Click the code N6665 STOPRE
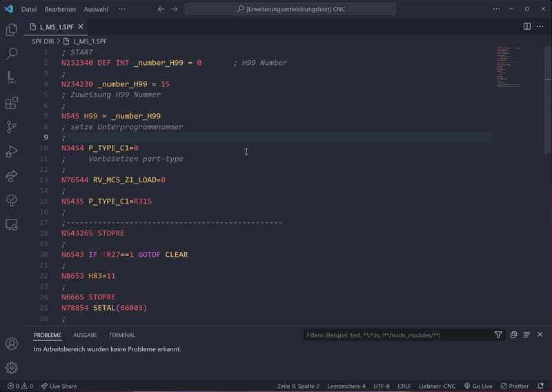Image resolution: width=552 pixels, height=392 pixels. pyautogui.click(x=88, y=297)
